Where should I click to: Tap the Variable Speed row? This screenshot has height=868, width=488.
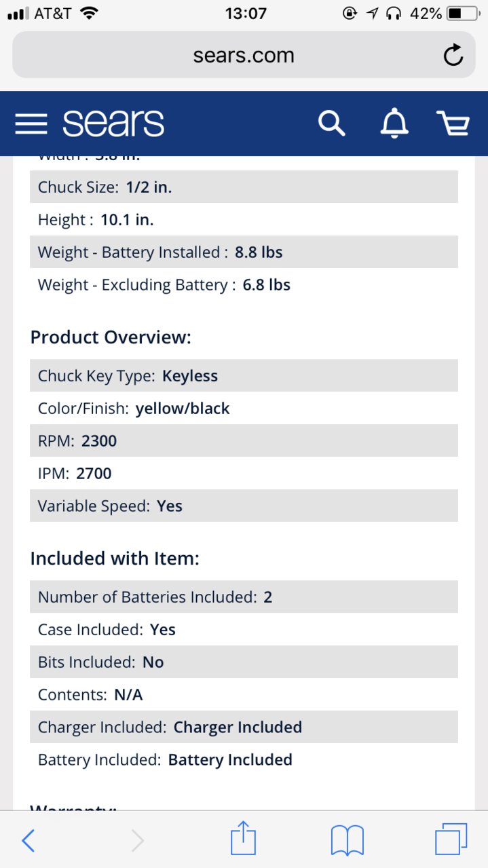click(244, 506)
